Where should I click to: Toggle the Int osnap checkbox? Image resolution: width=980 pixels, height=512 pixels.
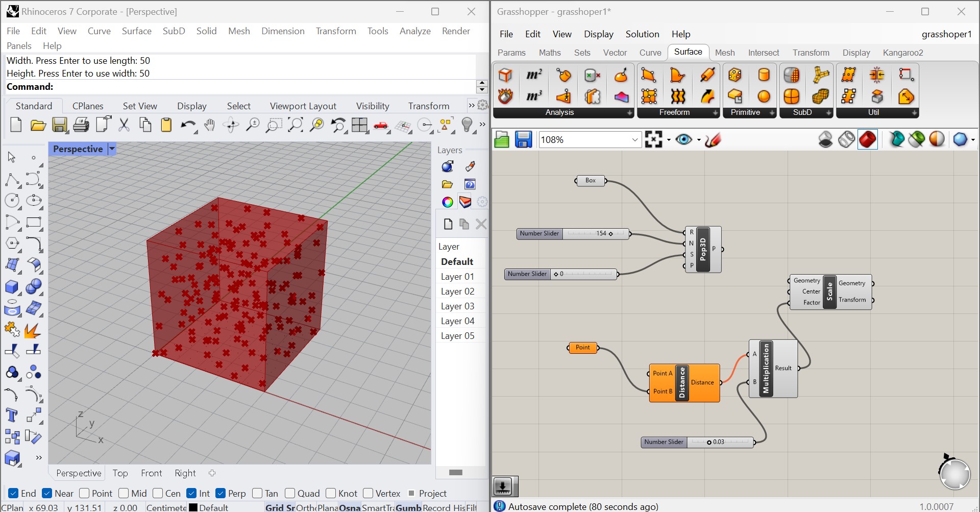[x=192, y=493]
